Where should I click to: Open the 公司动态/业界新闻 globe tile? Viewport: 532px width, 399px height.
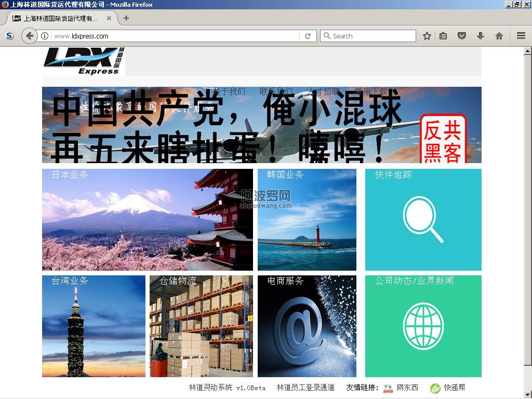(x=423, y=326)
